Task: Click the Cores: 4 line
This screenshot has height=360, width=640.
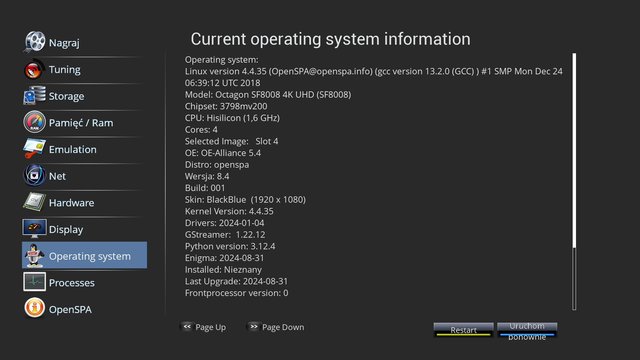Action: (x=201, y=129)
